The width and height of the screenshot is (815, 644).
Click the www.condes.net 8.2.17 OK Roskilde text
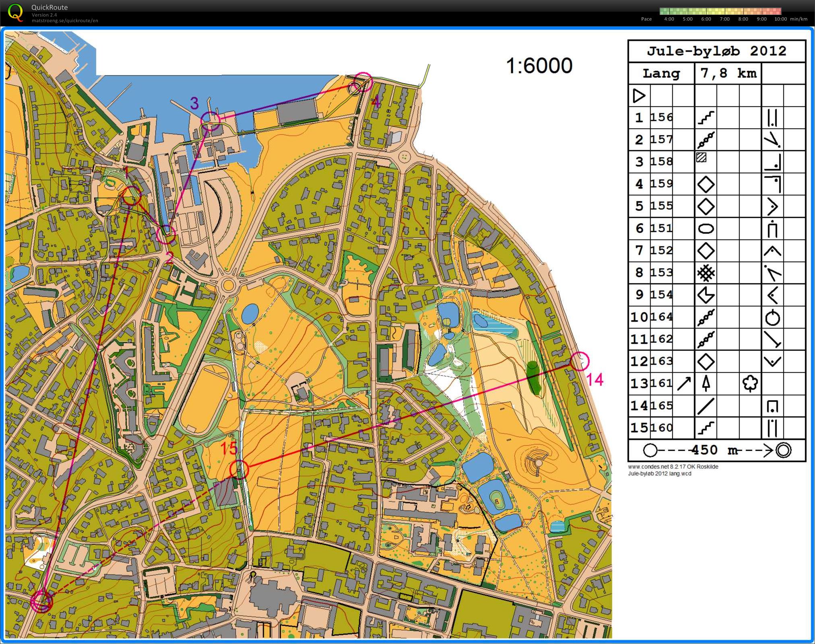[x=673, y=467]
